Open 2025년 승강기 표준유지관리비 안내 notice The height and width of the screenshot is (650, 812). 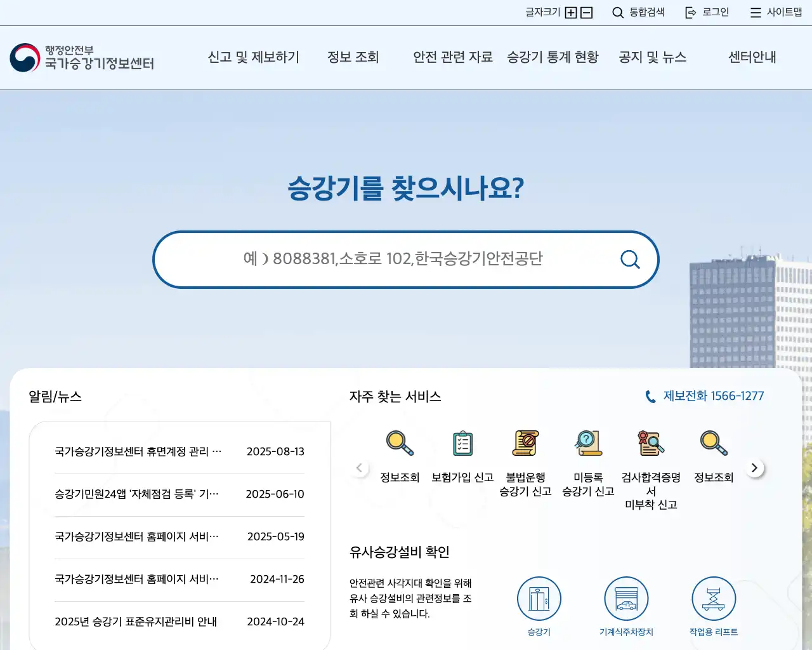coord(136,621)
